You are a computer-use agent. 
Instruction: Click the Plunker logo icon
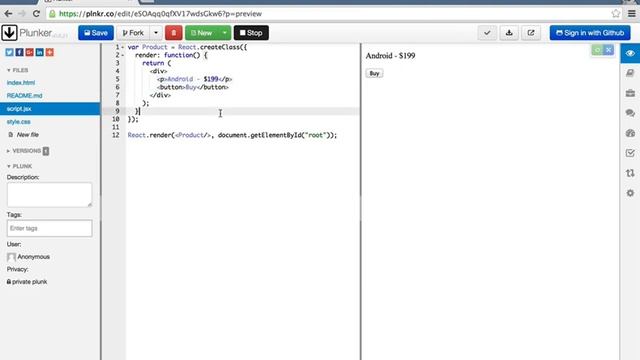click(x=9, y=33)
